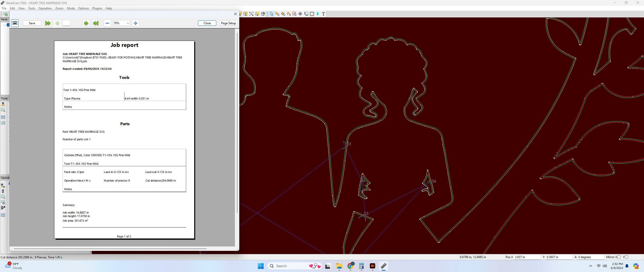The width and height of the screenshot is (644, 272).
Task: Select the four-arrow move part tool
Action: (x=300, y=14)
